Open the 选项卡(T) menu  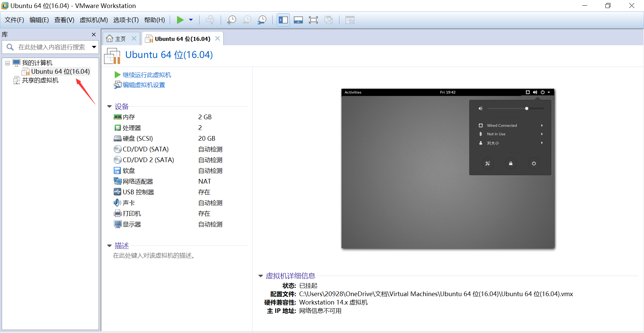[x=126, y=20]
